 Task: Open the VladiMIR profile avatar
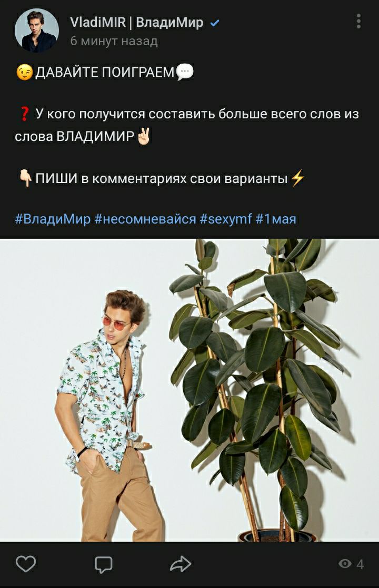click(x=37, y=31)
